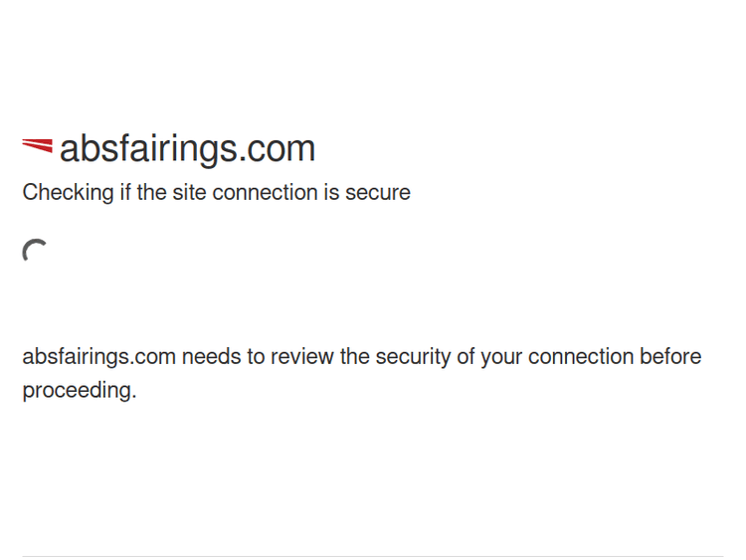Select the word "connection" in the subtitle
This screenshot has height=560, width=746.
(264, 193)
